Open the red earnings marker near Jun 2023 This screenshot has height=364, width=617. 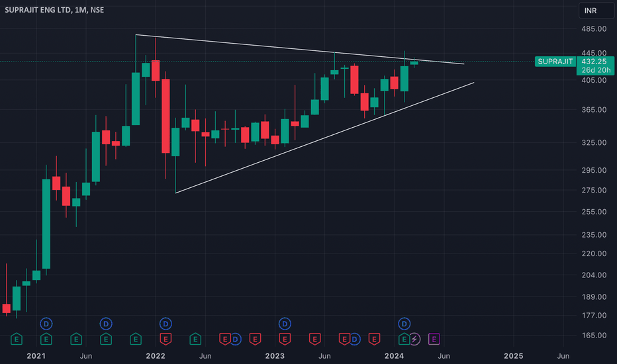point(315,339)
